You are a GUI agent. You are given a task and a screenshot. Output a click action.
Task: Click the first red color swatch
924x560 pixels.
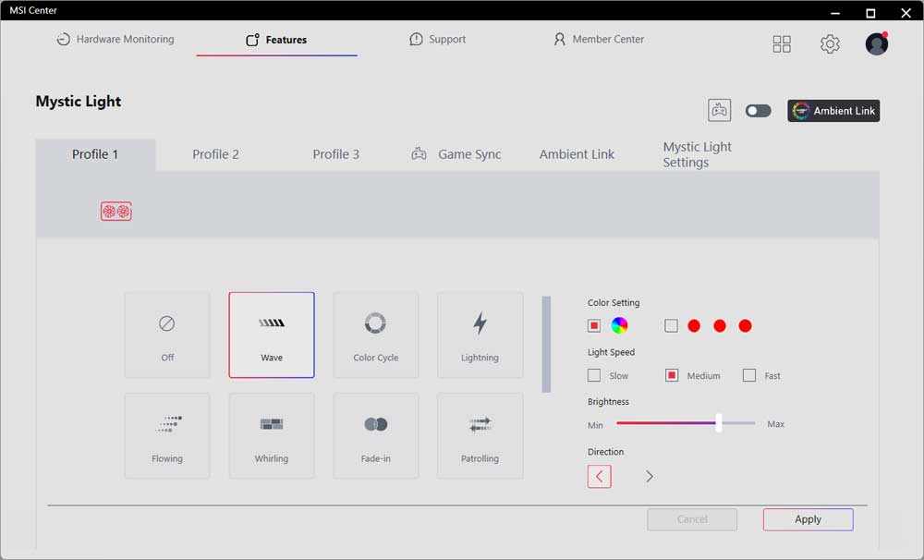pyautogui.click(x=694, y=325)
